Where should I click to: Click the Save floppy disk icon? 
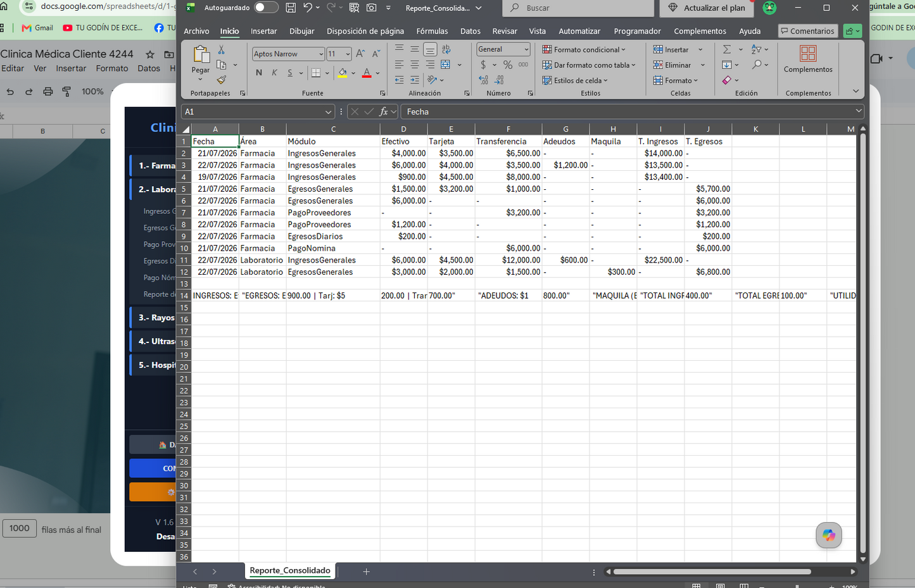coord(291,8)
